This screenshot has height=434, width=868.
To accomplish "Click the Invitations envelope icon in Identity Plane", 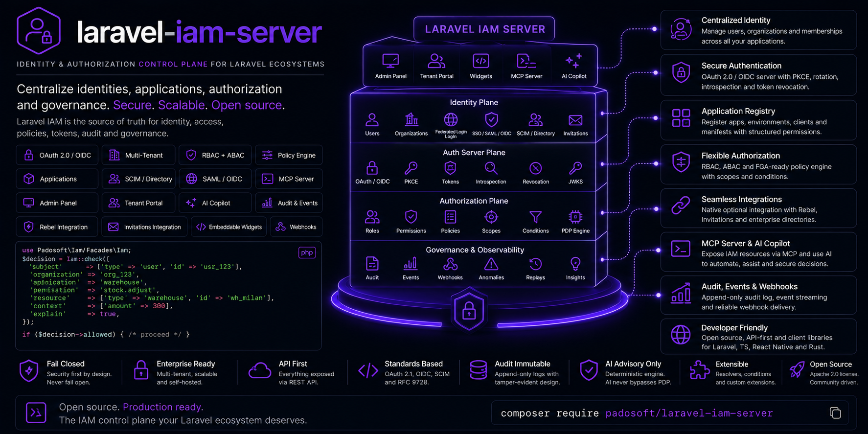I will click(575, 120).
